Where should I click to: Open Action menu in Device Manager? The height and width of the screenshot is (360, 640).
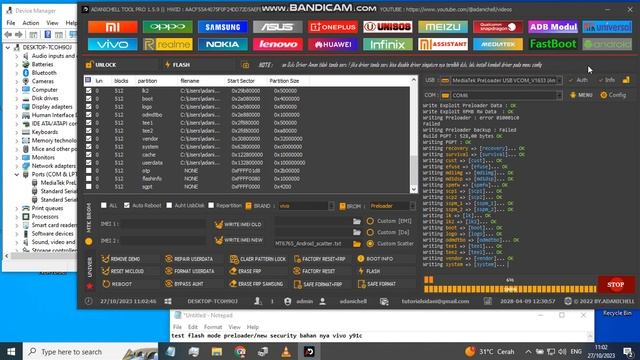[31, 23]
